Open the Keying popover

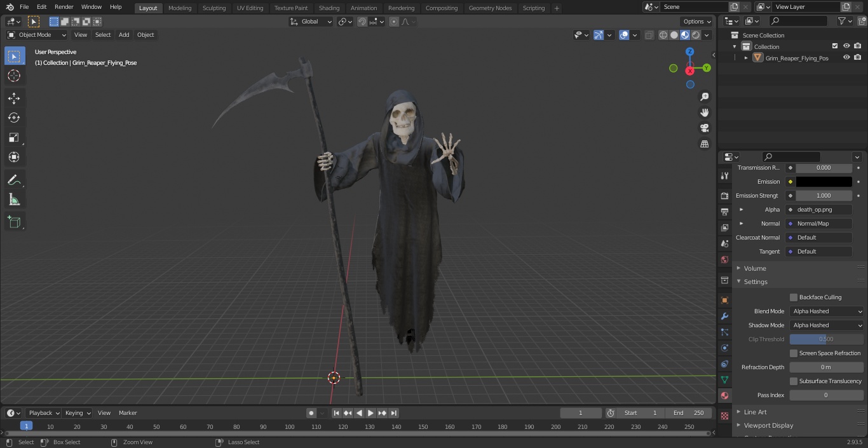tap(78, 413)
